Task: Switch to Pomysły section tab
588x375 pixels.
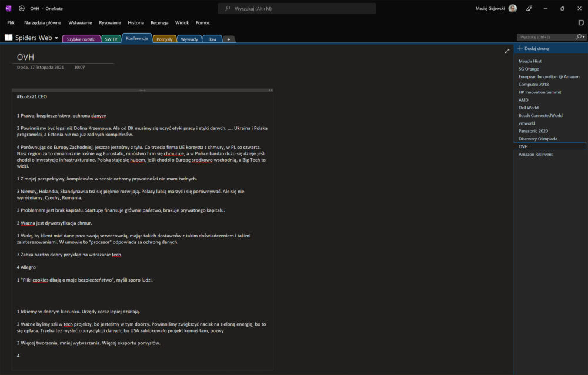Action: coord(165,39)
